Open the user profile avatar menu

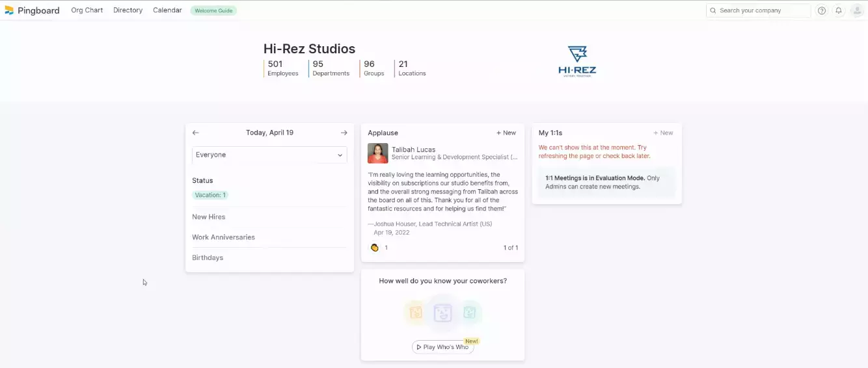[x=857, y=10]
